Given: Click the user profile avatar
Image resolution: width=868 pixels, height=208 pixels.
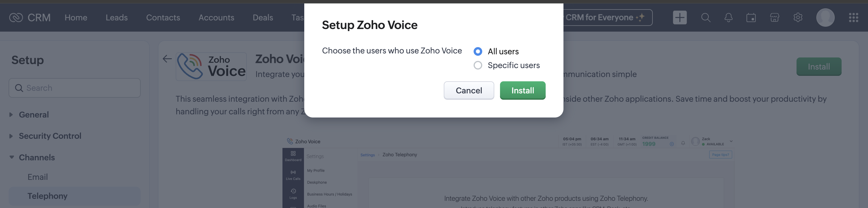Looking at the screenshot, I should pos(825,18).
